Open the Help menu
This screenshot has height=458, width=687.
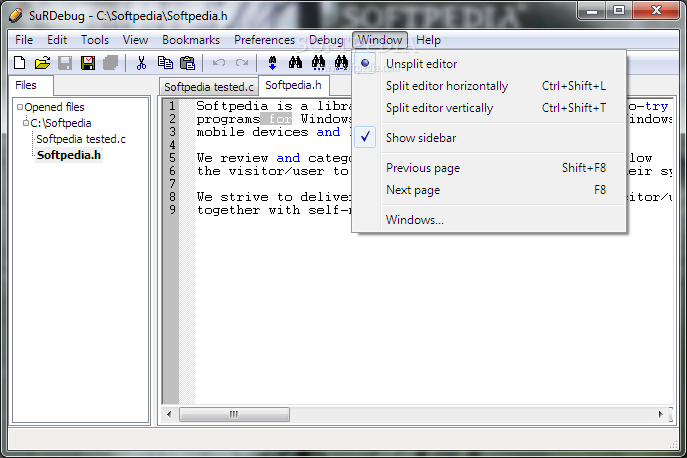coord(428,40)
